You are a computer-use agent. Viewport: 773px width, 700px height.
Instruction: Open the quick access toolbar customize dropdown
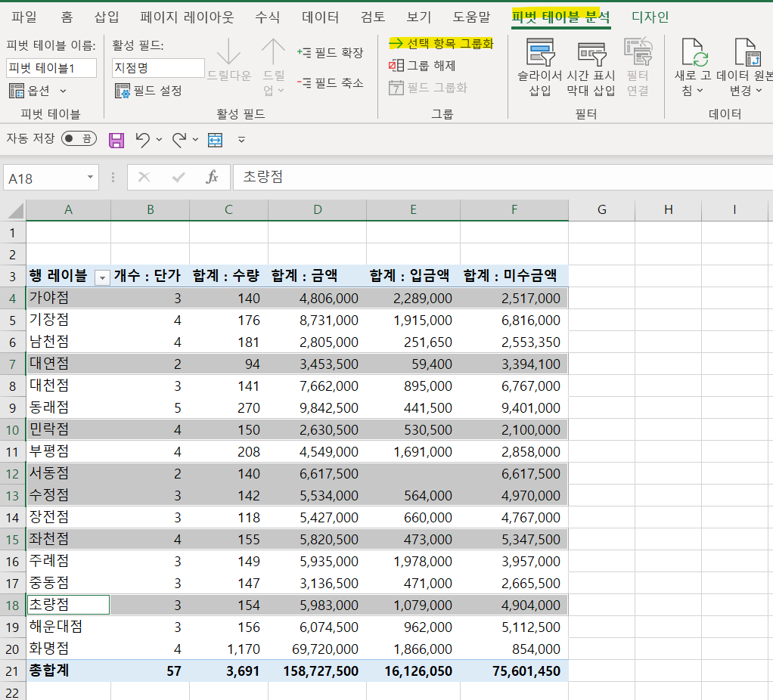click(241, 140)
